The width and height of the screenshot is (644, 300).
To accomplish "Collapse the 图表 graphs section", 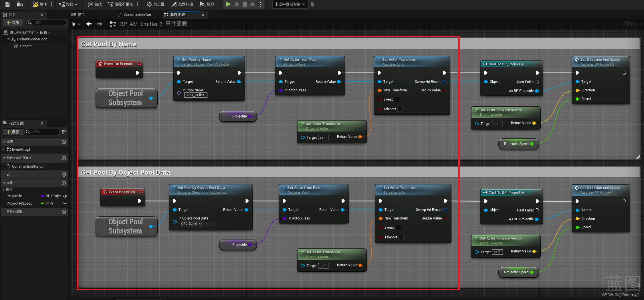I will tap(4, 142).
